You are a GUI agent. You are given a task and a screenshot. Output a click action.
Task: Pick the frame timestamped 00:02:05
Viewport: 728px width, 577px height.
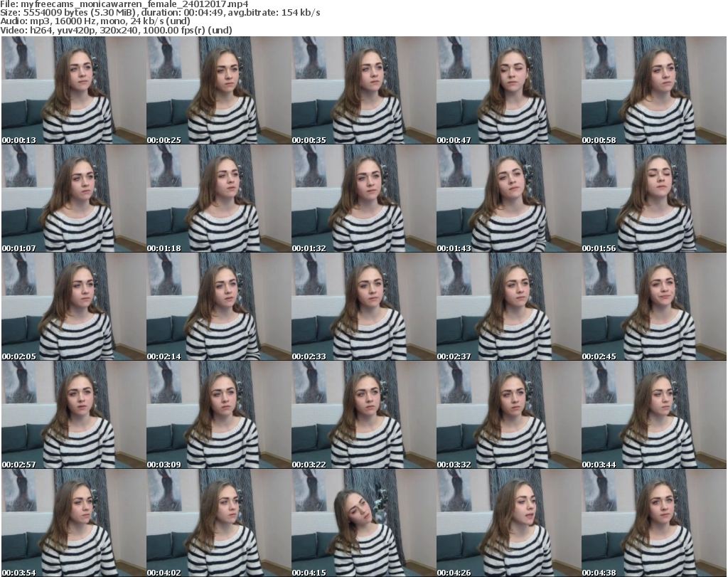pyautogui.click(x=74, y=307)
